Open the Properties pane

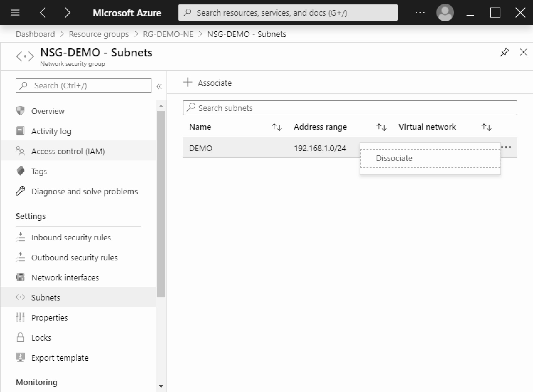[49, 317]
